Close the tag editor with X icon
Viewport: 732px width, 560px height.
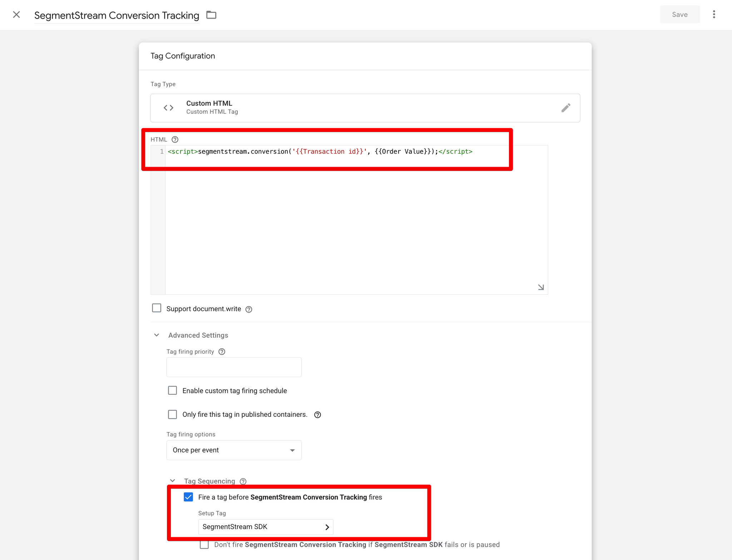pos(16,15)
